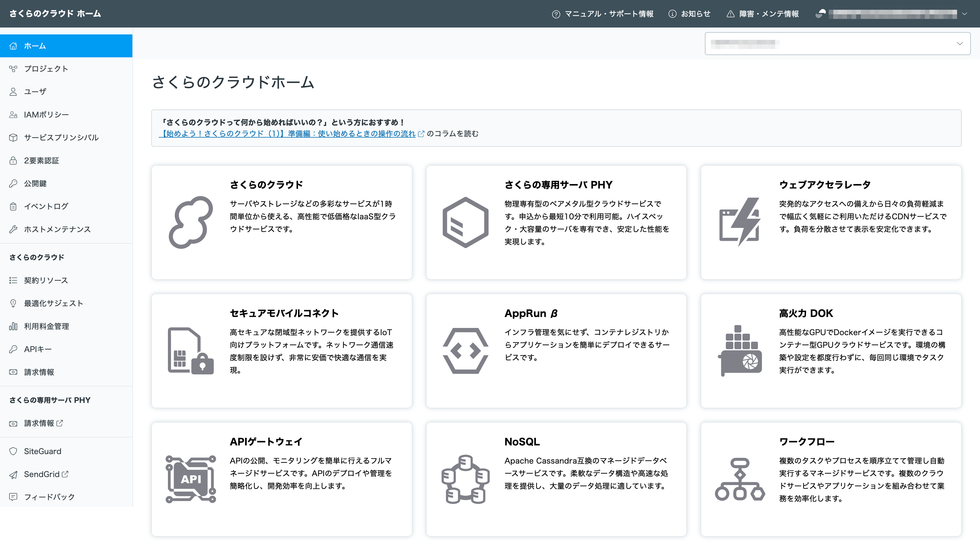Click さくらのクラウド ホーム header title

[x=55, y=14]
